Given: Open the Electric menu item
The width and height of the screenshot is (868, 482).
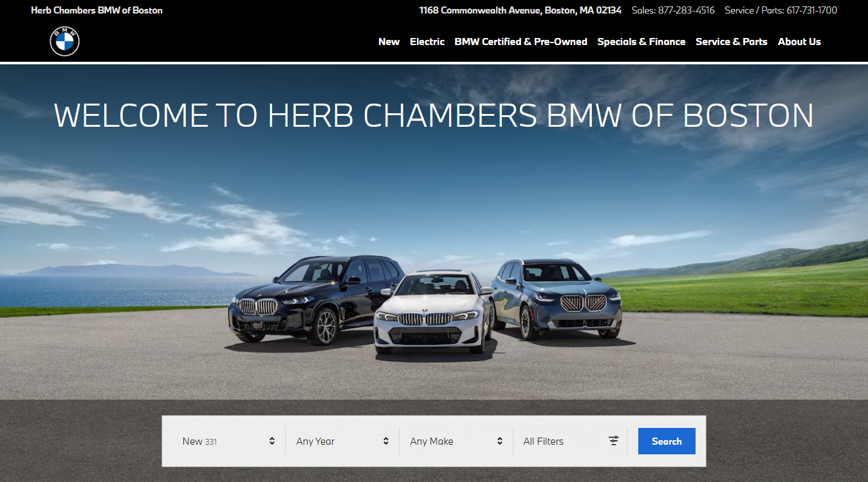Looking at the screenshot, I should pyautogui.click(x=427, y=42).
